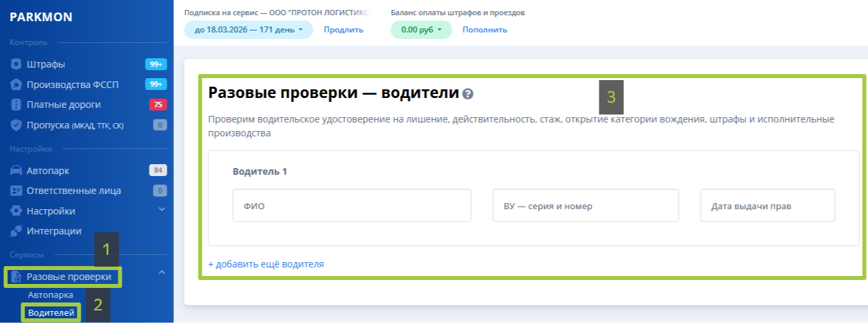Screen dimensions: 868x323
Task: Click the Ответственные лица icon
Action: [17, 191]
